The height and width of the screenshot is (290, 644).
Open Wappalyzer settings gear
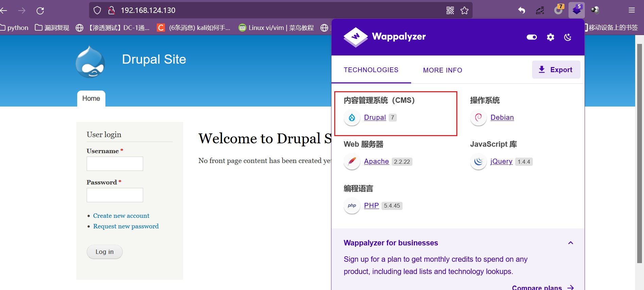550,37
